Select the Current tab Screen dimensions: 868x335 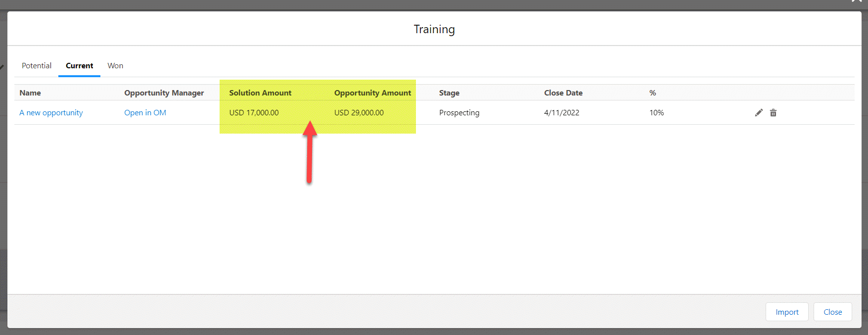pyautogui.click(x=79, y=66)
